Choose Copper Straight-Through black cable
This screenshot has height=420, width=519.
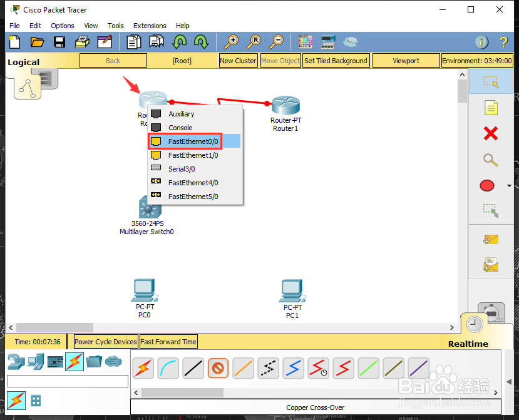click(x=193, y=368)
